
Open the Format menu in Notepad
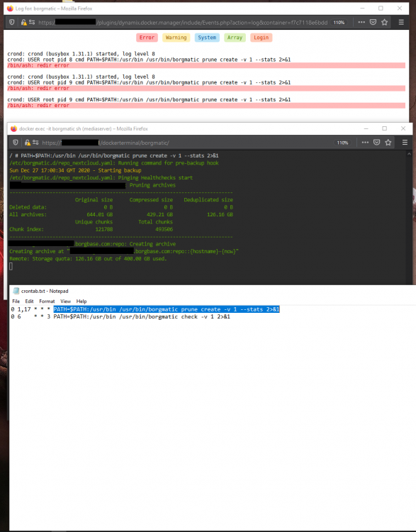point(47,301)
